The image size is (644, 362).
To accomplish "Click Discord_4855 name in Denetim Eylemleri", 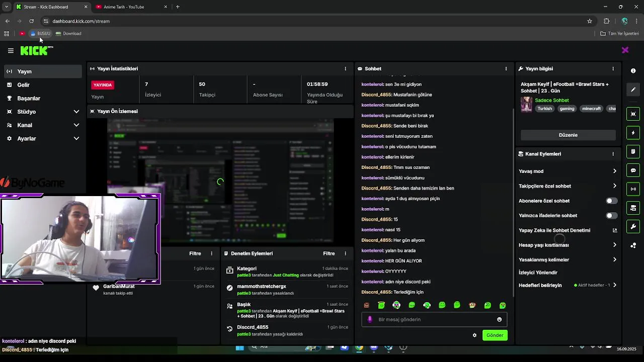I will point(253,327).
